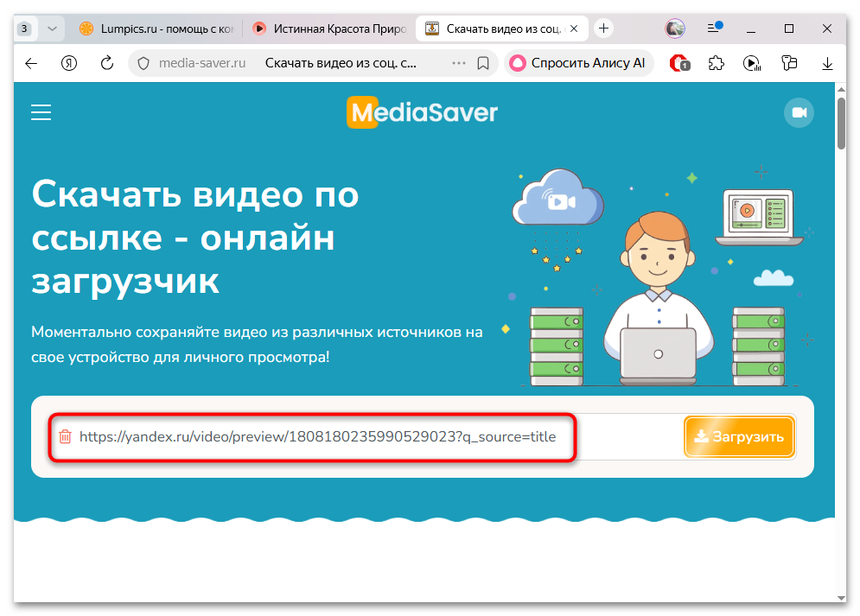Click the subtitle Моментально сохраняйте видео text
Image resolution: width=860 pixels, height=616 pixels.
coord(257,345)
